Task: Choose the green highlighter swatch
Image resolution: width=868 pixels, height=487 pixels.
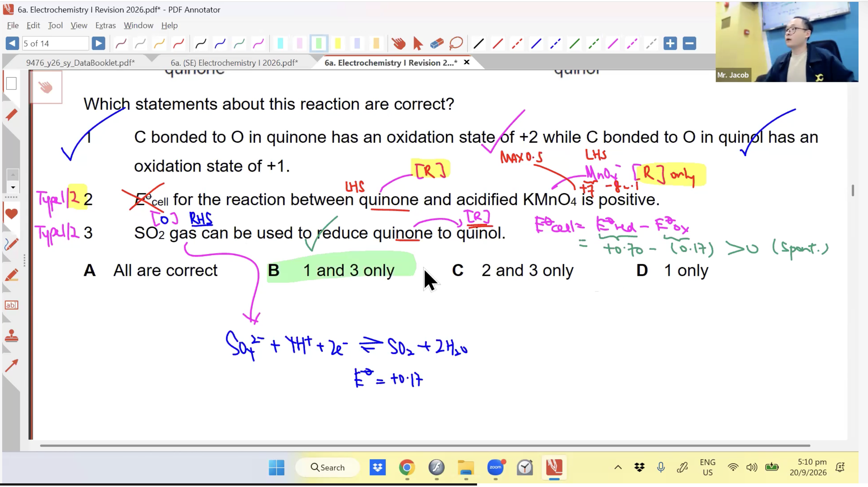Action: [x=319, y=44]
